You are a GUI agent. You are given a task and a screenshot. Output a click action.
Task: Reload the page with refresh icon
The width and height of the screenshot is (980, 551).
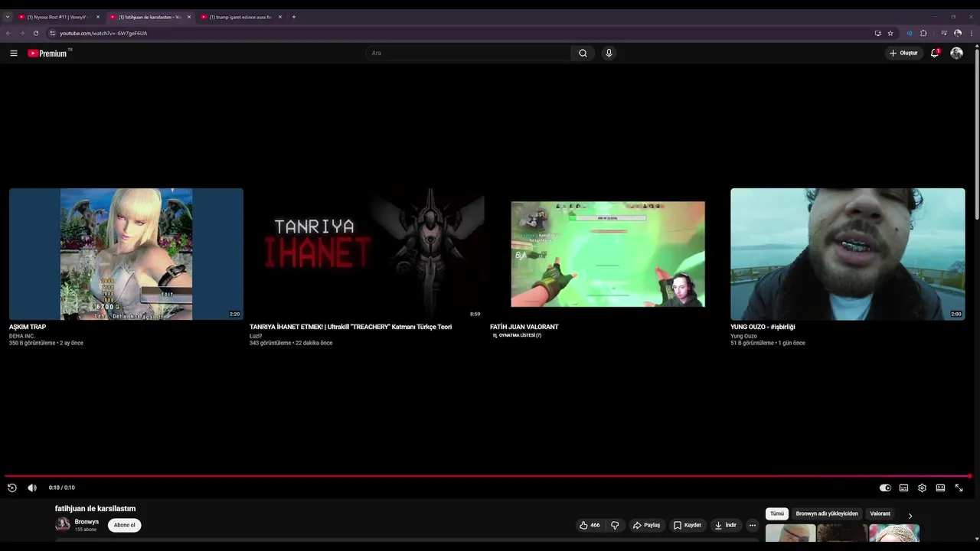35,33
